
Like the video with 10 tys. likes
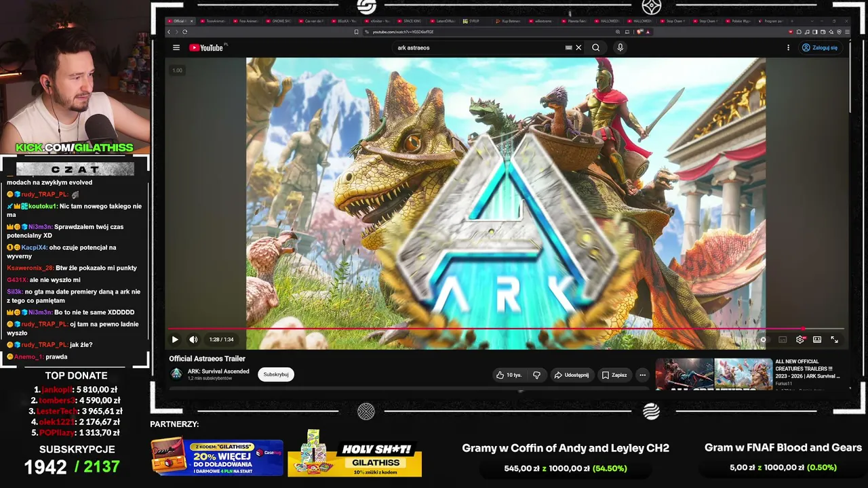pyautogui.click(x=509, y=375)
